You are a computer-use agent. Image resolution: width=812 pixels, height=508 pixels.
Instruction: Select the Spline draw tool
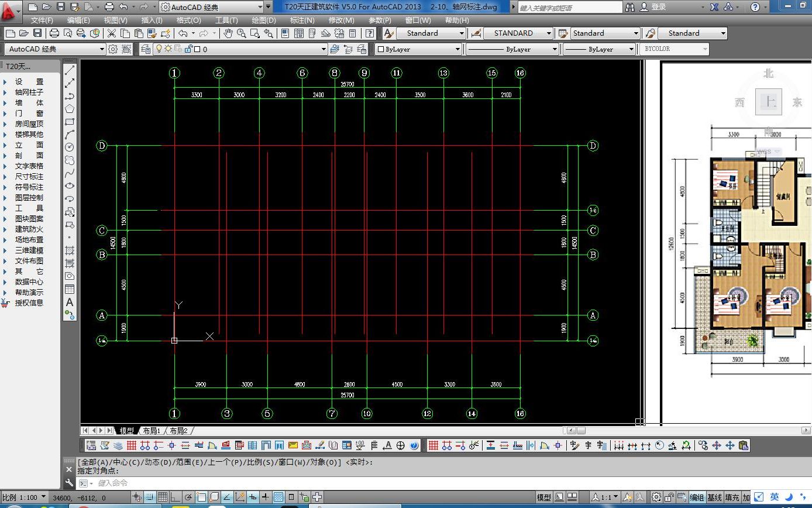pos(70,173)
